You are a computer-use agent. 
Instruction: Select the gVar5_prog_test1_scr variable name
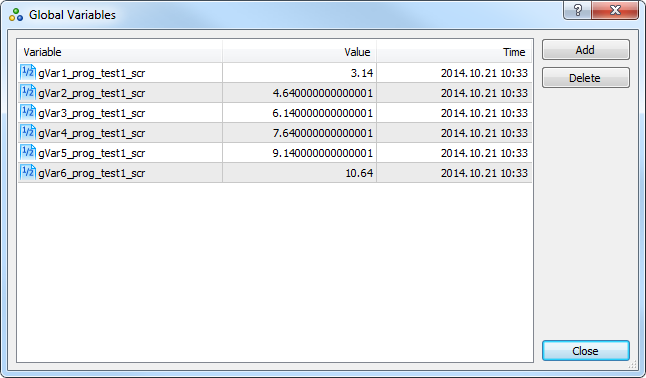pos(91,153)
